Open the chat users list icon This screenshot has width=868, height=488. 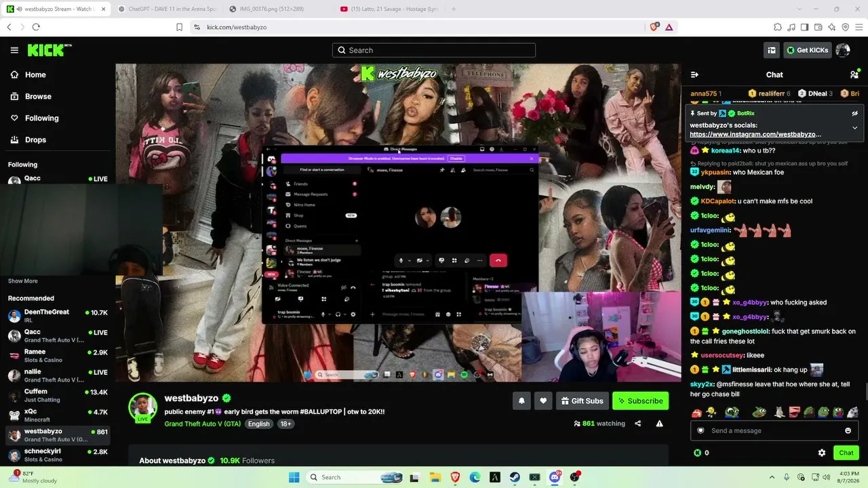coord(854,75)
